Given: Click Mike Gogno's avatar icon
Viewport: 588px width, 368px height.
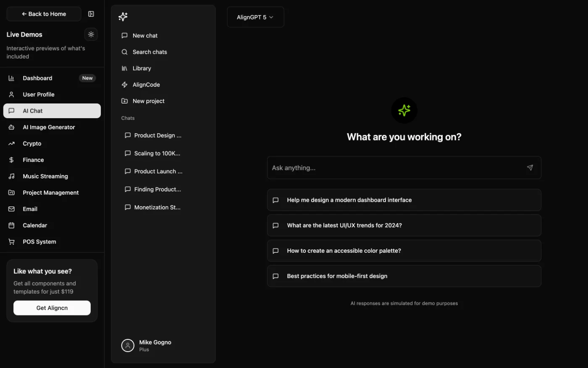Looking at the screenshot, I should pos(128,346).
